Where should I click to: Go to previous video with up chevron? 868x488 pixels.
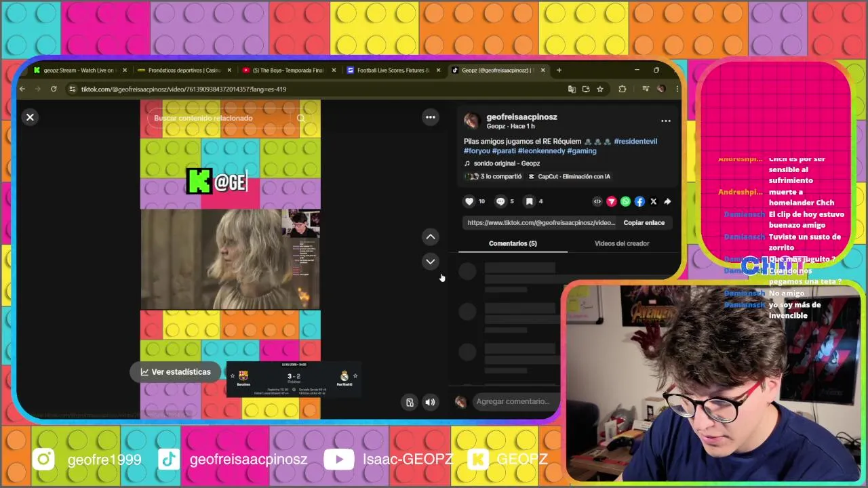click(430, 237)
